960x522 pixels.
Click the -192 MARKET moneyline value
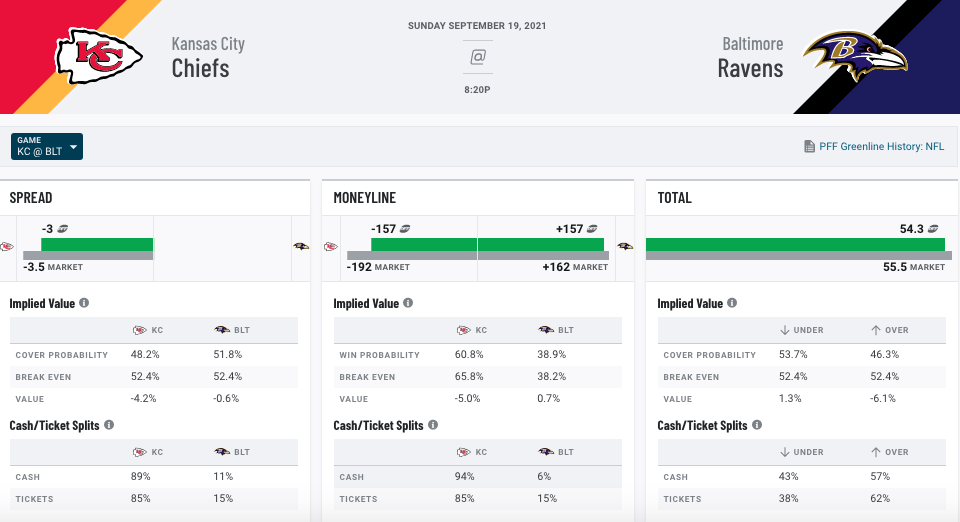(378, 267)
